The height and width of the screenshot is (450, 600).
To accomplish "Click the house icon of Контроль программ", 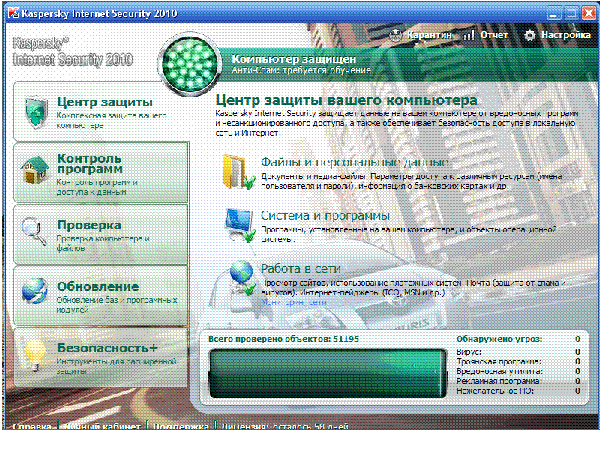I will click(x=35, y=170).
